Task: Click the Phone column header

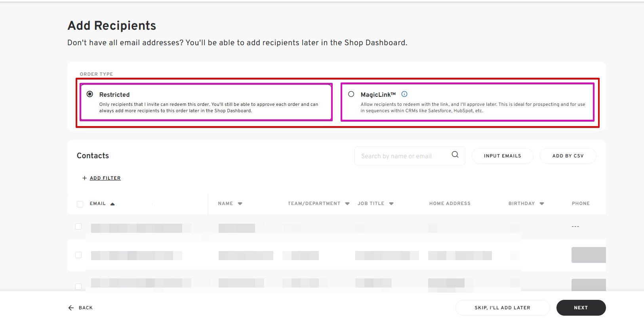Action: 581,203
